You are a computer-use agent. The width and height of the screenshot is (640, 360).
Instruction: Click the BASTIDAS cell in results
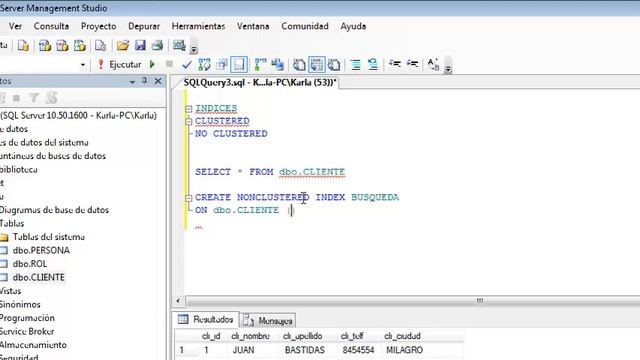pyautogui.click(x=304, y=350)
